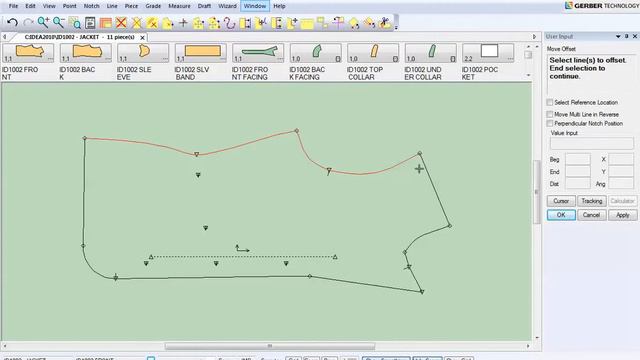Image resolution: width=640 pixels, height=360 pixels.
Task: Click the User Input panel pin icon
Action: coord(627,36)
